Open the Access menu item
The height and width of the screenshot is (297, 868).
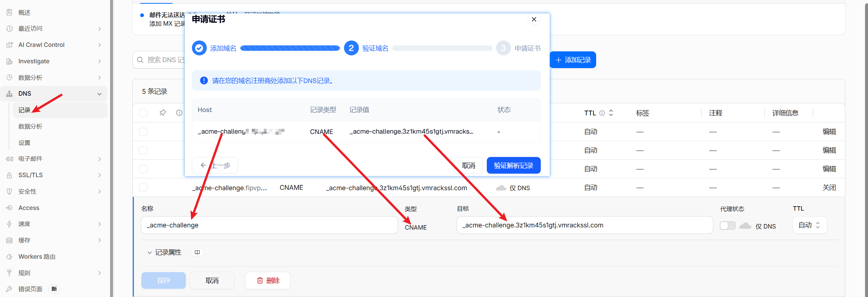[x=54, y=208]
